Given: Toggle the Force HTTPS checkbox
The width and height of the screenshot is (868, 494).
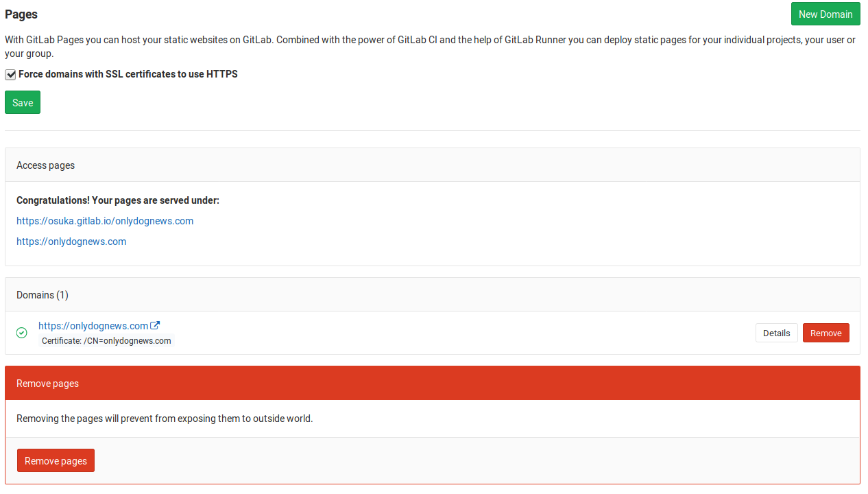Looking at the screenshot, I should pos(10,74).
